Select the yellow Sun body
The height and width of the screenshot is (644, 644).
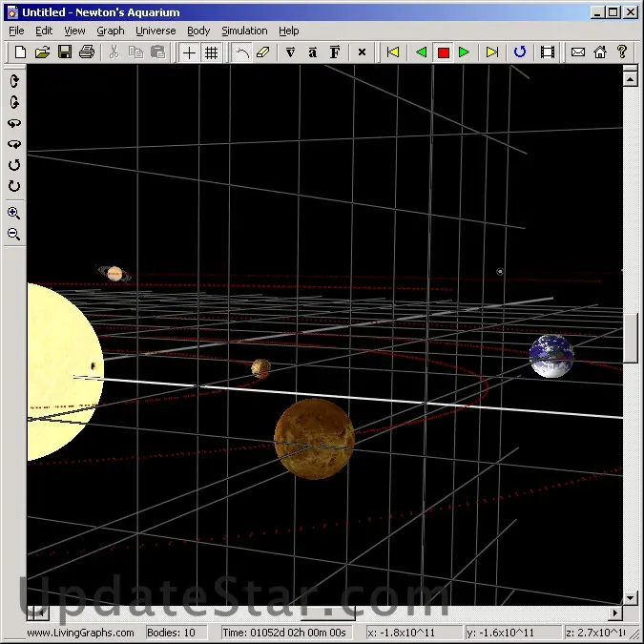tap(65, 372)
